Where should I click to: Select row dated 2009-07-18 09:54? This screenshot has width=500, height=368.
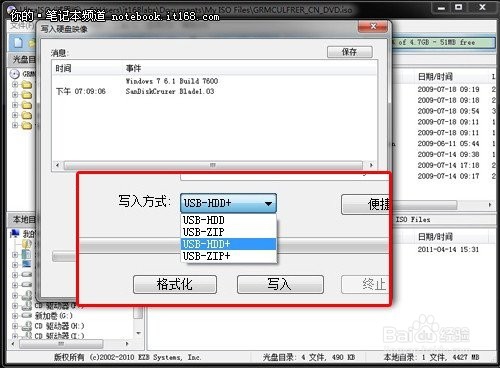448,111
